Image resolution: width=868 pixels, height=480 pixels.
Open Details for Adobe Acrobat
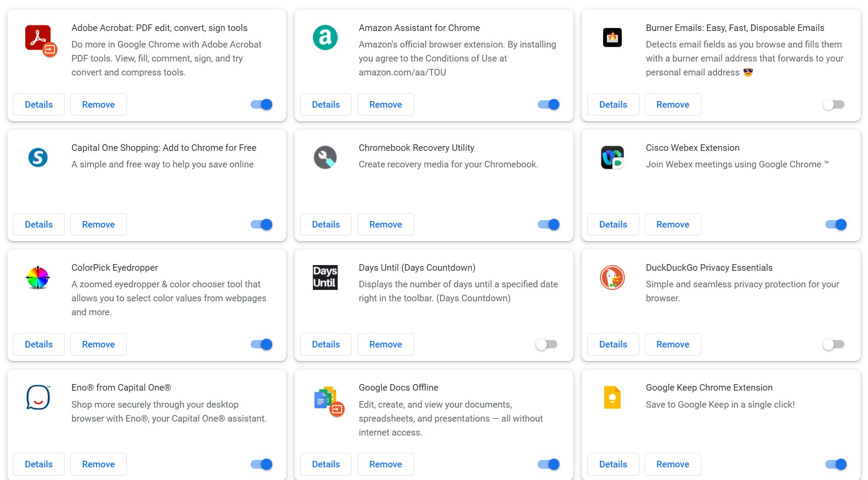coord(39,104)
